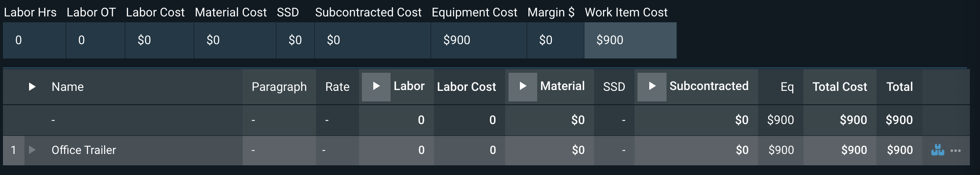980x175 pixels.
Task: Expand the Subcontracted column group
Action: pyautogui.click(x=652, y=87)
